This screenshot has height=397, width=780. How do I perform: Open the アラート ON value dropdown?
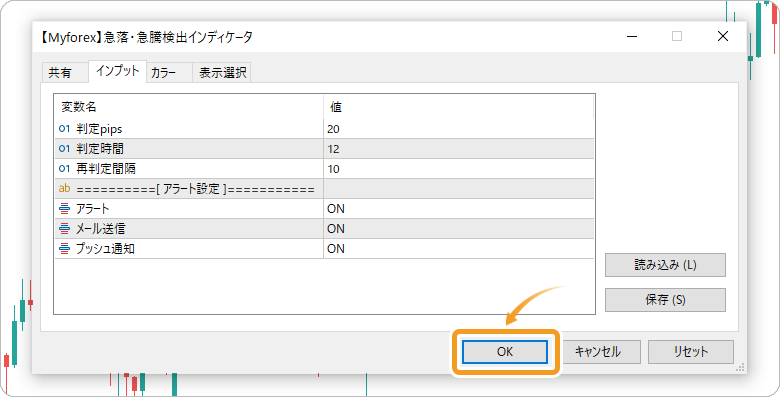[459, 208]
